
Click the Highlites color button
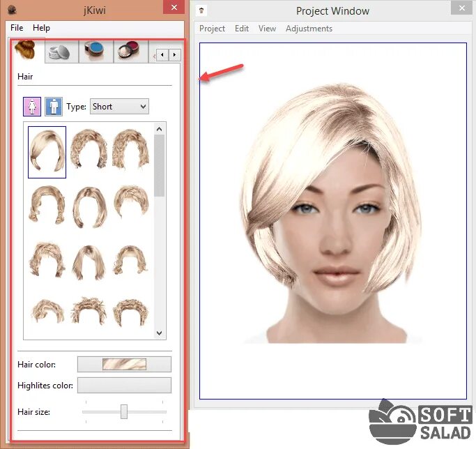pos(124,386)
